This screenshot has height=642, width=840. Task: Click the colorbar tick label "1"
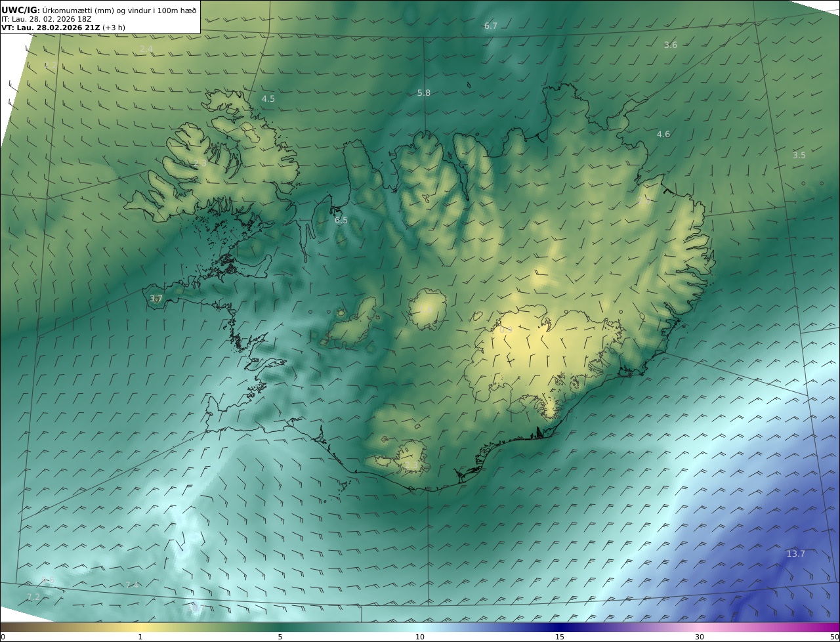(140, 637)
